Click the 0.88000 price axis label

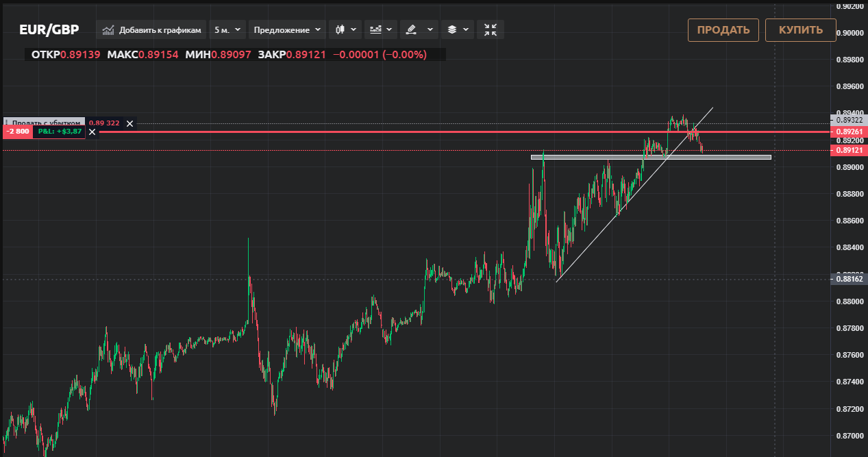pyautogui.click(x=851, y=301)
